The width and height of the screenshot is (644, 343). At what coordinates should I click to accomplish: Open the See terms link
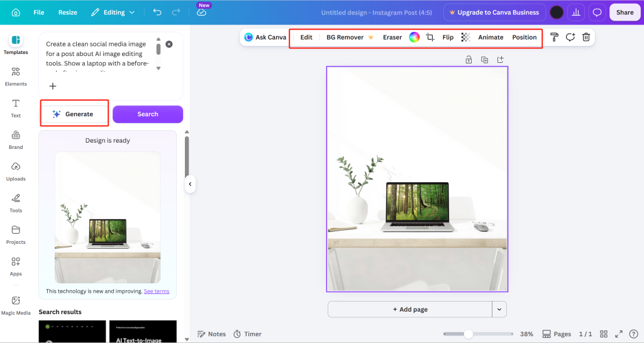tap(157, 291)
